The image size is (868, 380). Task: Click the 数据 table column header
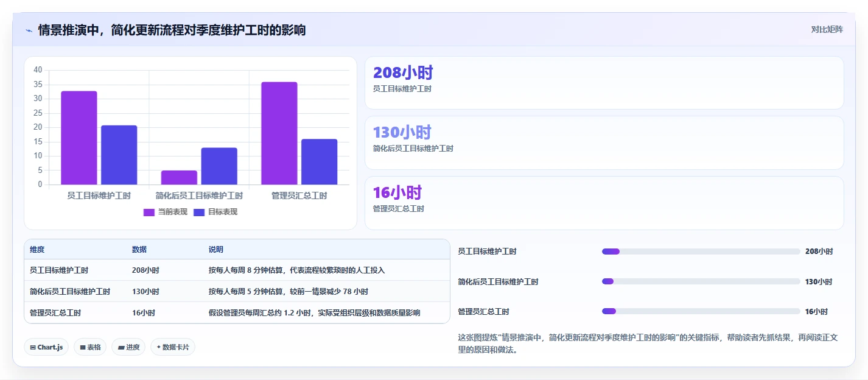coord(139,250)
